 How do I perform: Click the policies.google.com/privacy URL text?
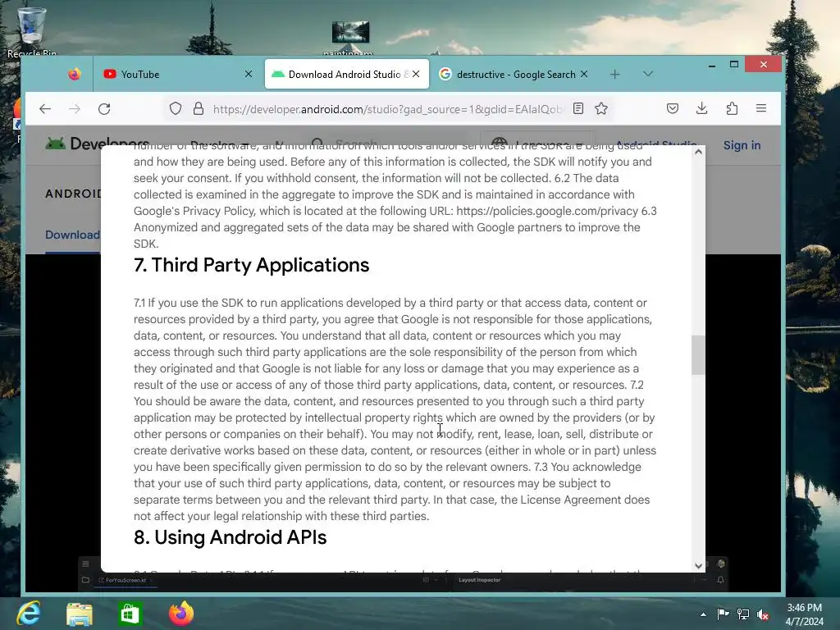(x=547, y=211)
